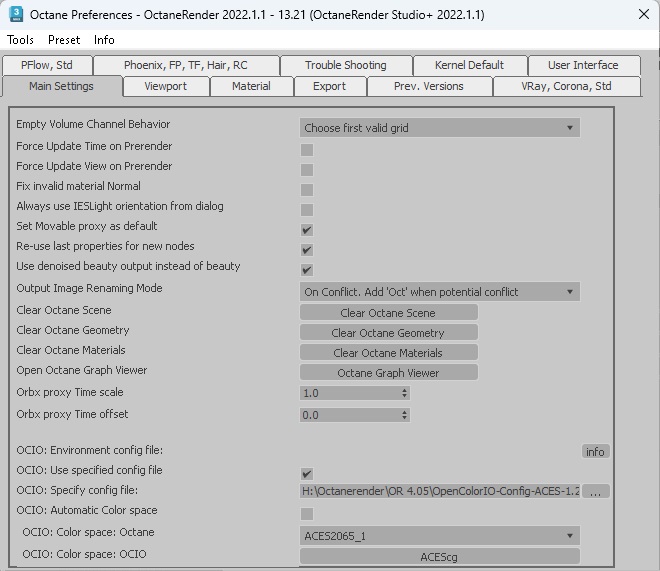Enable Force Update View on Prerender

coord(307,170)
